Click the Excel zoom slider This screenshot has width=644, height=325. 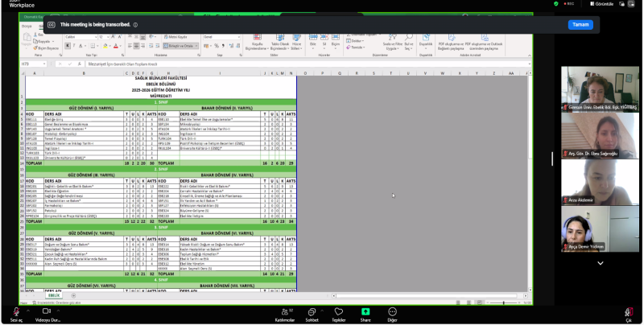(504, 302)
